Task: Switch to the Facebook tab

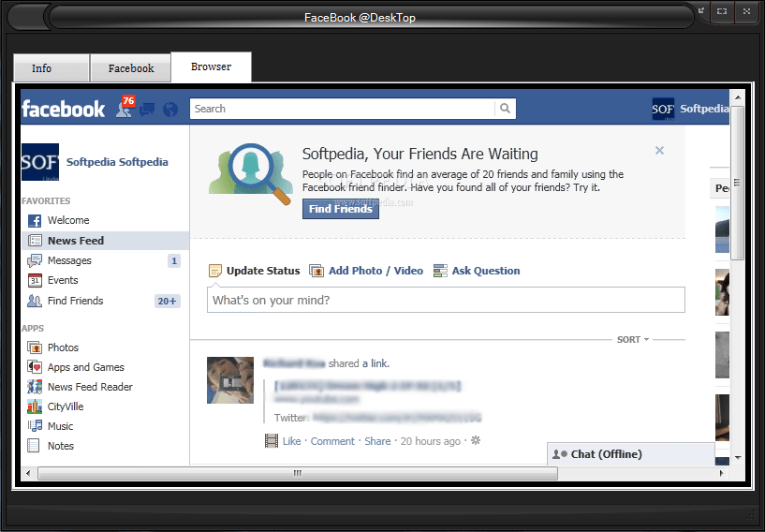Action: [131, 68]
